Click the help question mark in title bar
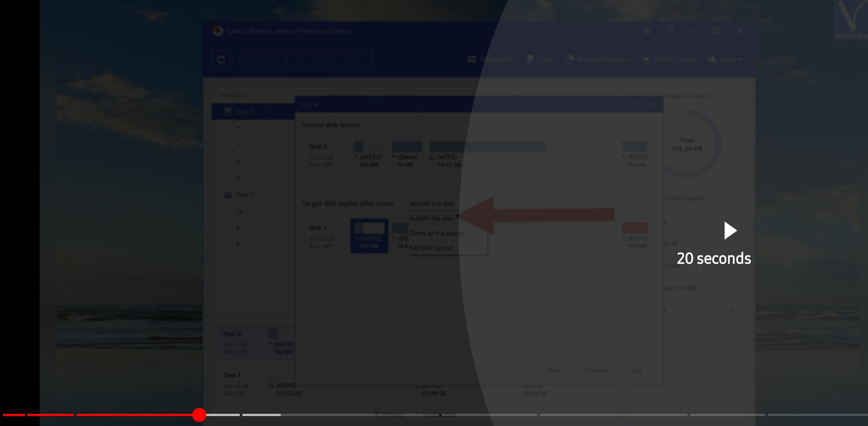Viewport: 868px width, 426px height. 671,31
